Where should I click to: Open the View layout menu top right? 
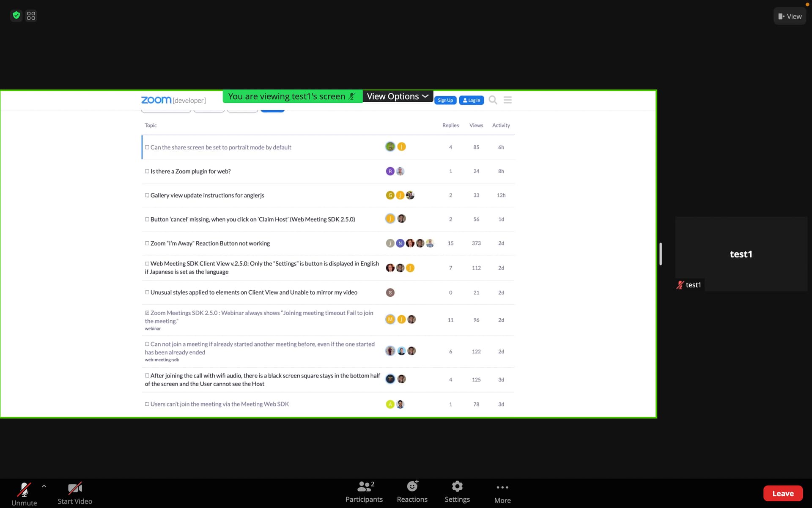tap(790, 16)
